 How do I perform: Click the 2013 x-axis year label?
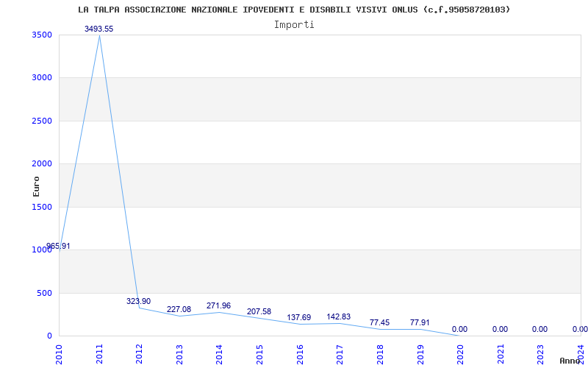[x=179, y=355]
